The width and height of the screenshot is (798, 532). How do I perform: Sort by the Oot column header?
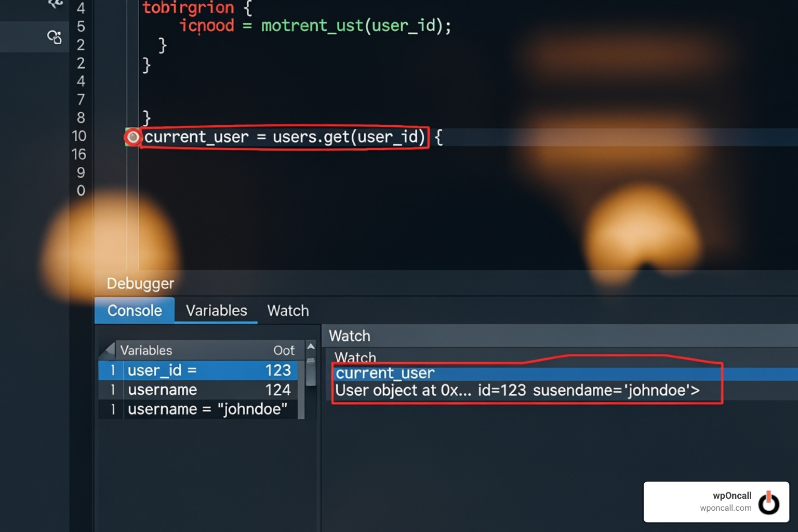click(x=284, y=350)
